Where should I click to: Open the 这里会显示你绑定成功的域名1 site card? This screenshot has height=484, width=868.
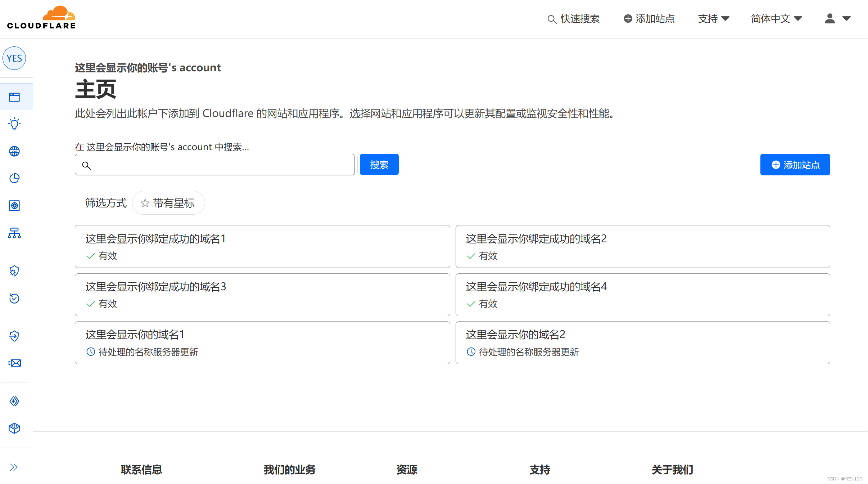(262, 247)
